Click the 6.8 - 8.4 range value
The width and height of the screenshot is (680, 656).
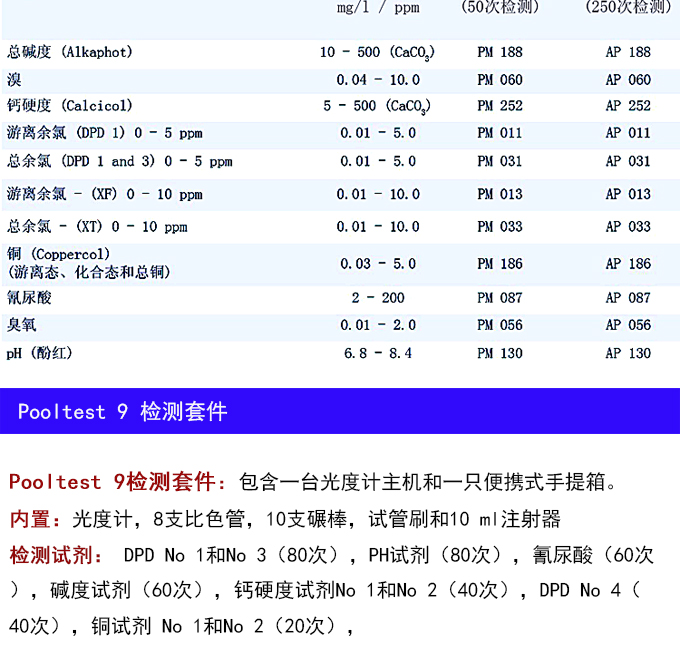tap(377, 353)
